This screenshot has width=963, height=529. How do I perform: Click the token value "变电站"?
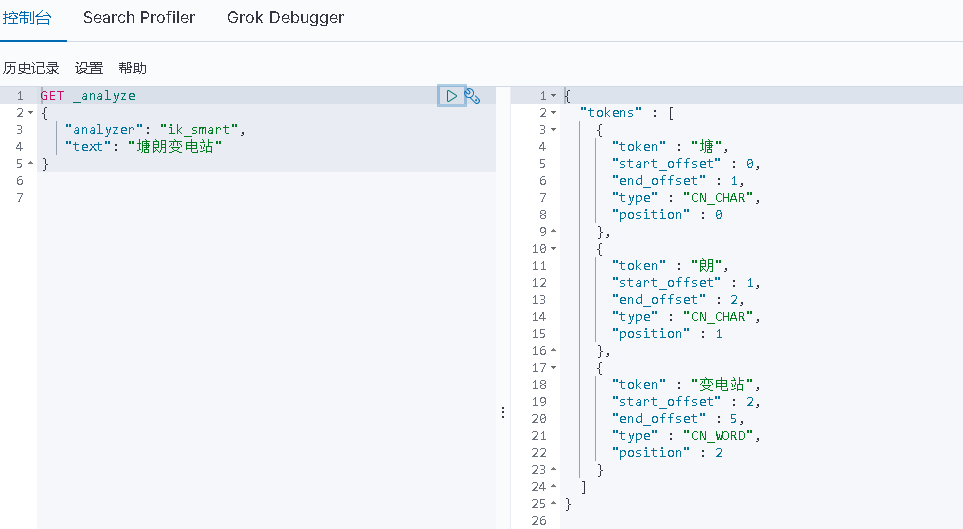[722, 385]
